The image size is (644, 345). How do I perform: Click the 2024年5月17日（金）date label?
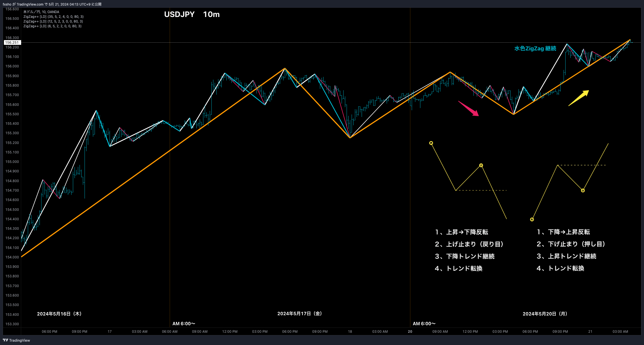click(x=300, y=314)
